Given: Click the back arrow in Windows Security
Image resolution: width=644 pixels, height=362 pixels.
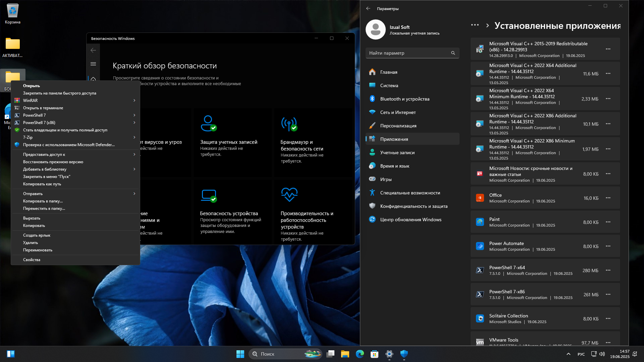Looking at the screenshot, I should (93, 50).
